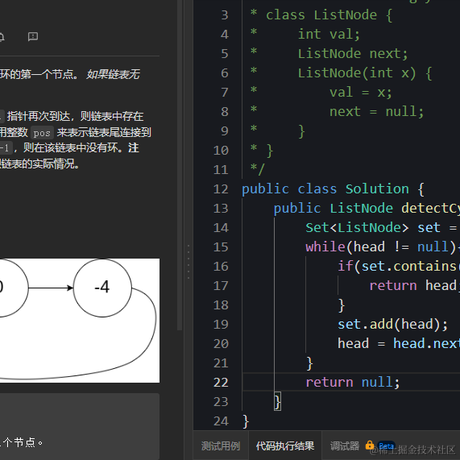The width and height of the screenshot is (460, 460).
Task: Click the text '来表示链表尾连接到'
Action: [104, 132]
